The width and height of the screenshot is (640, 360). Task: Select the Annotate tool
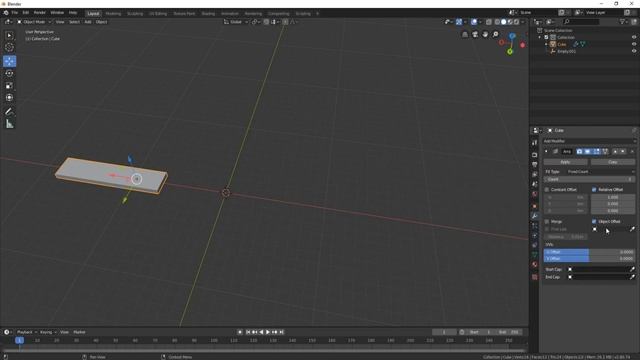point(9,112)
